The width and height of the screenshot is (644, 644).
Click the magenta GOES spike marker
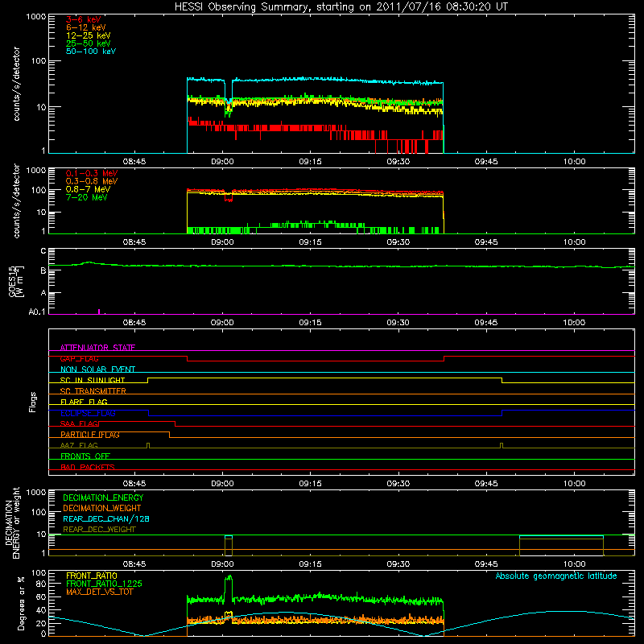tap(99, 312)
